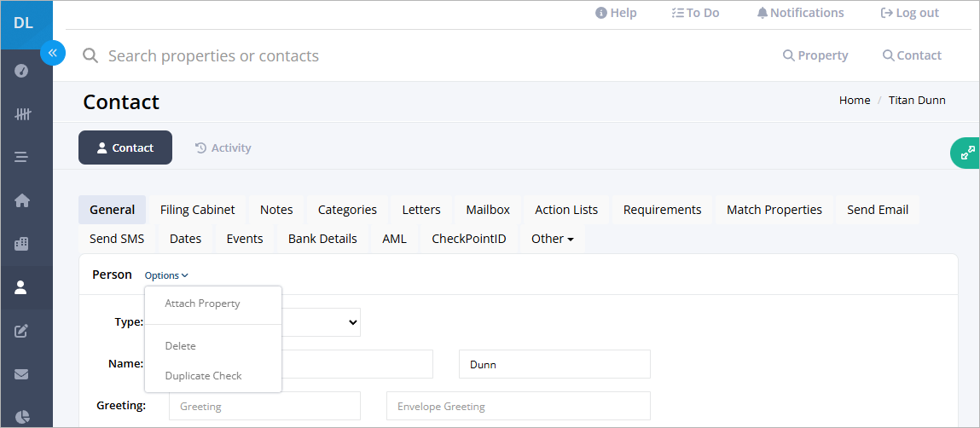Click the Log out link
The image size is (980, 428).
909,13
